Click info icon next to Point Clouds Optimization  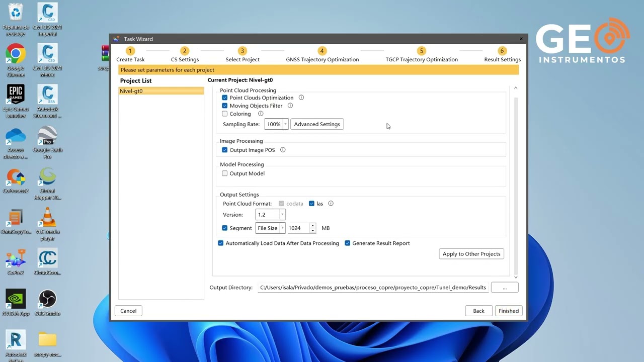(x=301, y=98)
